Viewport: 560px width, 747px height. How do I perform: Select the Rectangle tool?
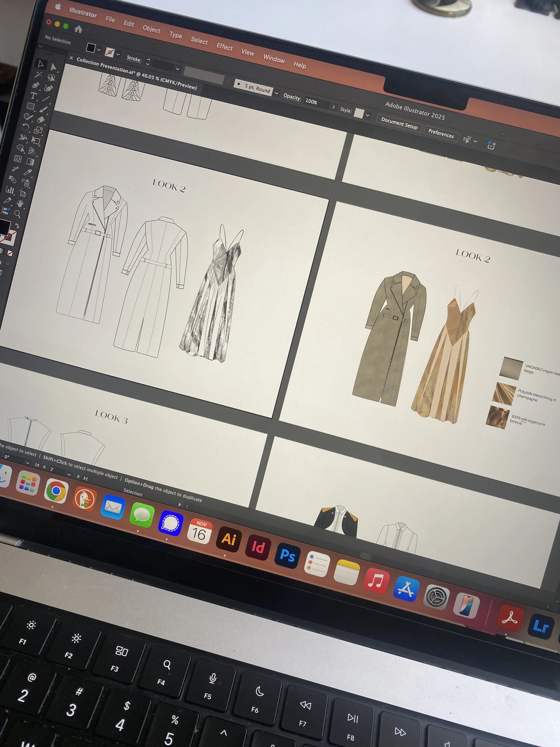[x=31, y=106]
